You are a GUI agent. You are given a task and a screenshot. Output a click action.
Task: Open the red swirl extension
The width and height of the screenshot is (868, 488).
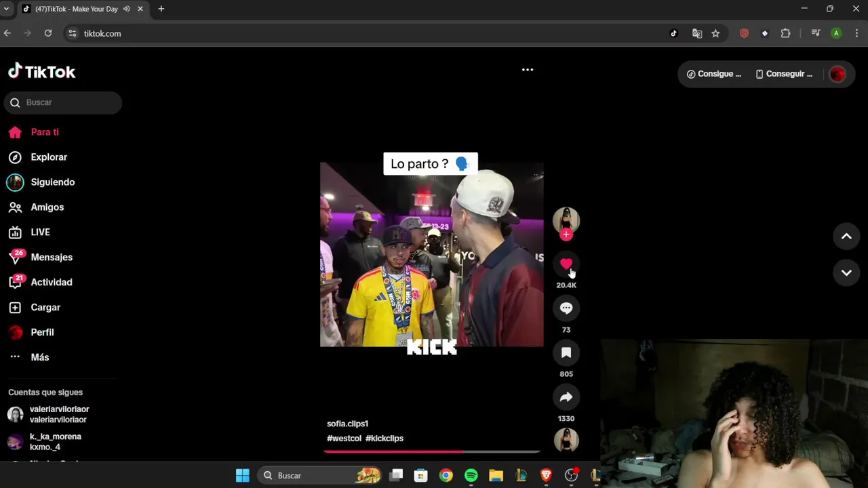pyautogui.click(x=744, y=33)
